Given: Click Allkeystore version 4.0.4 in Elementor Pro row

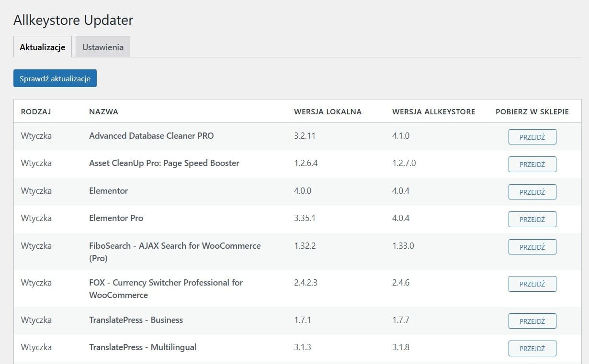Looking at the screenshot, I should click(x=401, y=218).
